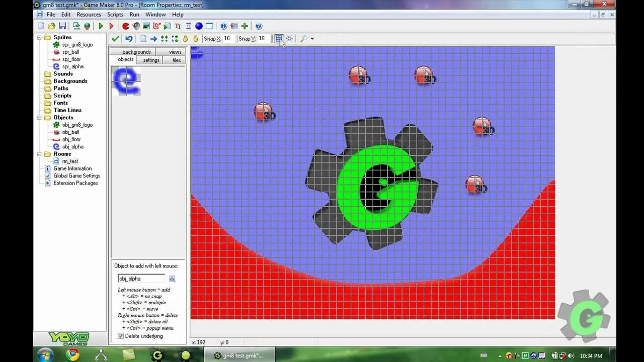The image size is (644, 362).
Task: Open the object selection menu button
Action: coord(172,279)
